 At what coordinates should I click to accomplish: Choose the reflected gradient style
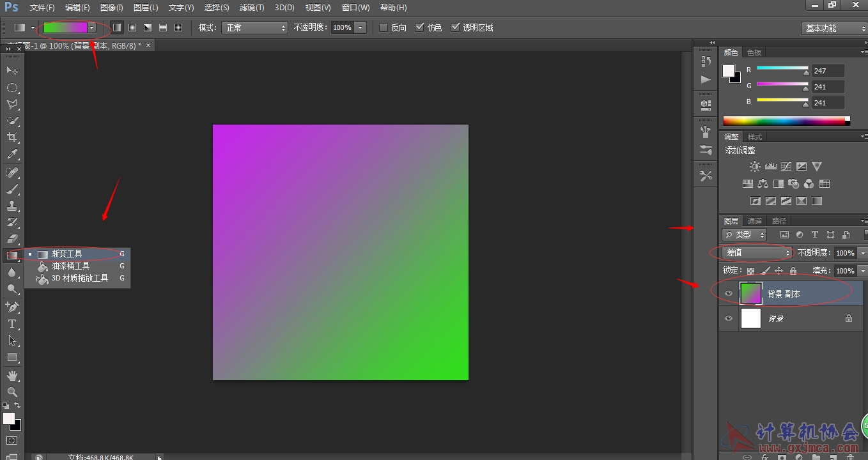click(x=163, y=27)
